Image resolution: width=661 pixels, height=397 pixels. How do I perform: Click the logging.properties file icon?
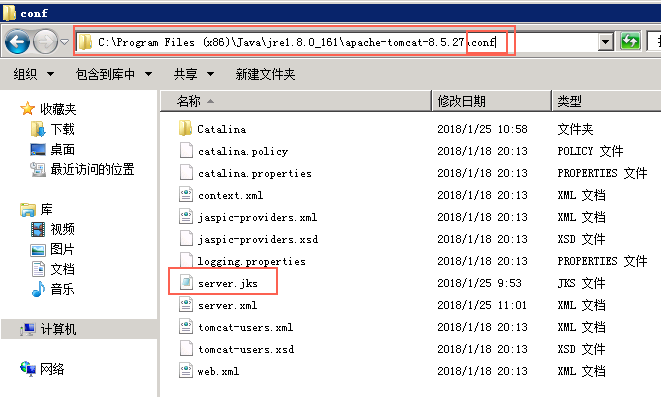(x=186, y=260)
